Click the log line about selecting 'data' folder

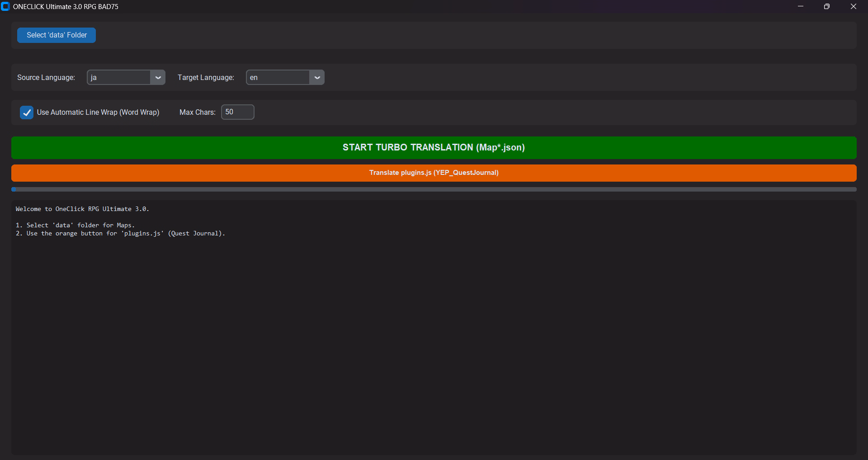75,225
